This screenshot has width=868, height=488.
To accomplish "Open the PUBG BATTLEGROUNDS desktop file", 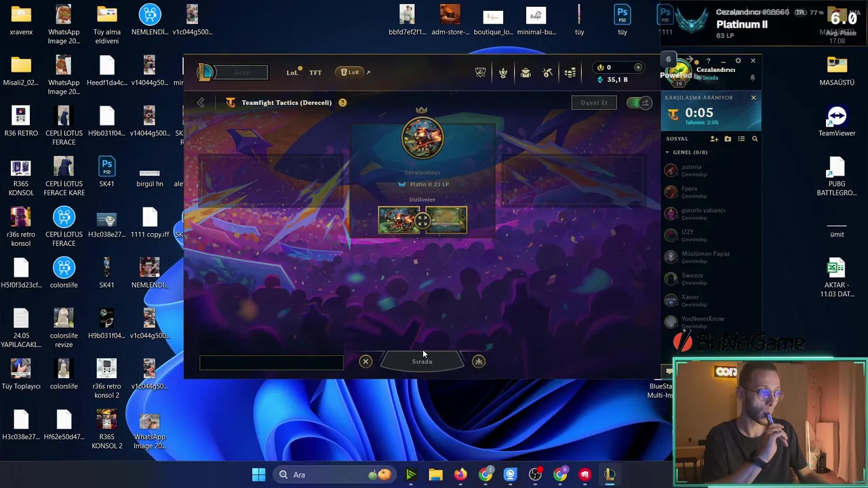I will coord(837,177).
